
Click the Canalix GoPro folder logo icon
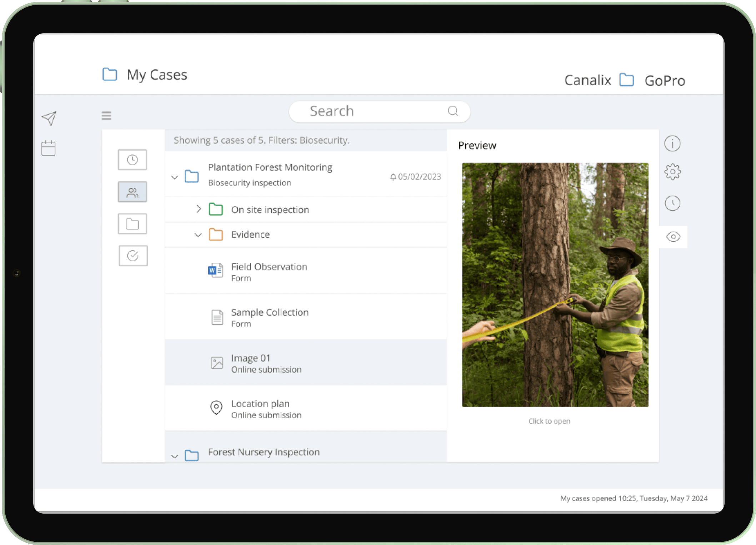pos(627,80)
